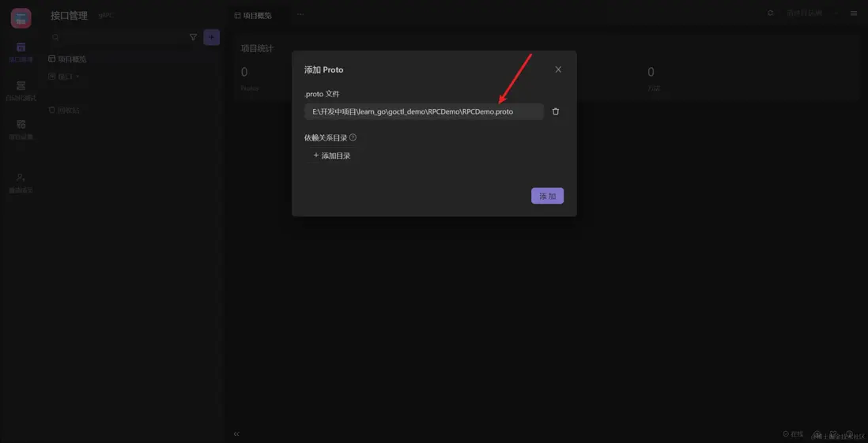Click the 添加目录 button
The width and height of the screenshot is (868, 443).
331,156
